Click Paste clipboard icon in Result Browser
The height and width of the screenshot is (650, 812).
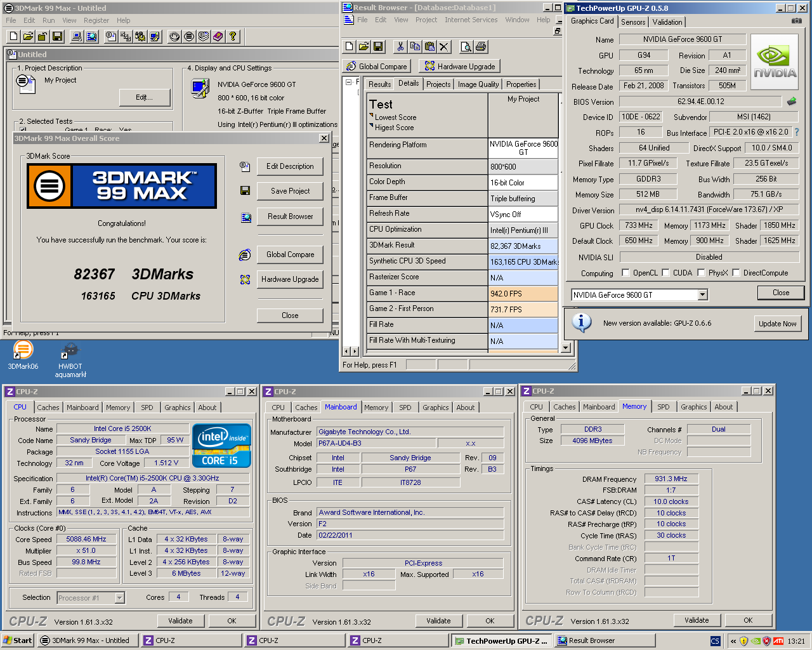[x=429, y=46]
